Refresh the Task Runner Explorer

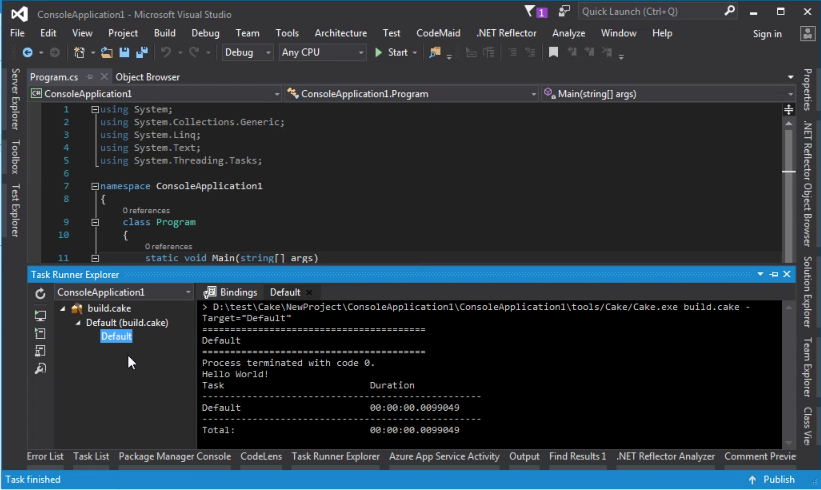click(40, 294)
